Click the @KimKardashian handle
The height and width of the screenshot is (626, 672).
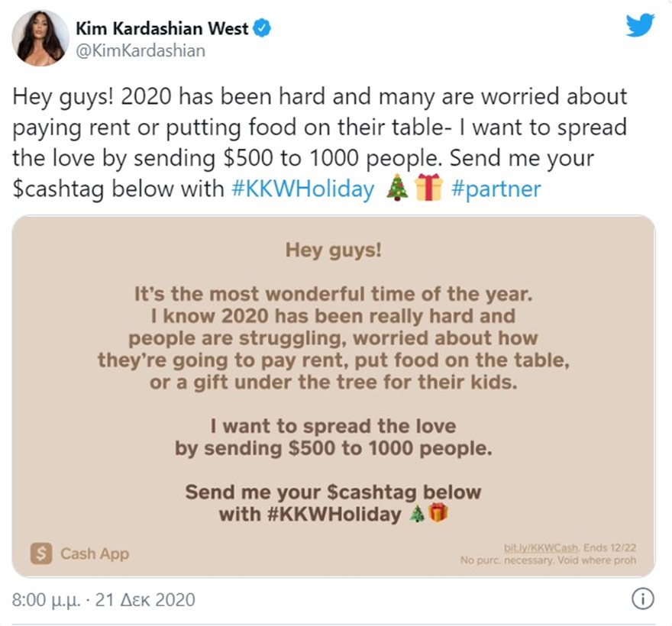click(x=141, y=51)
